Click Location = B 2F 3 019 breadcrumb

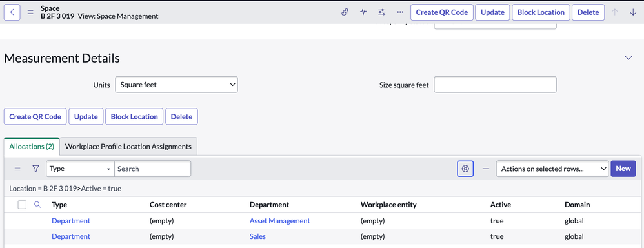point(43,189)
